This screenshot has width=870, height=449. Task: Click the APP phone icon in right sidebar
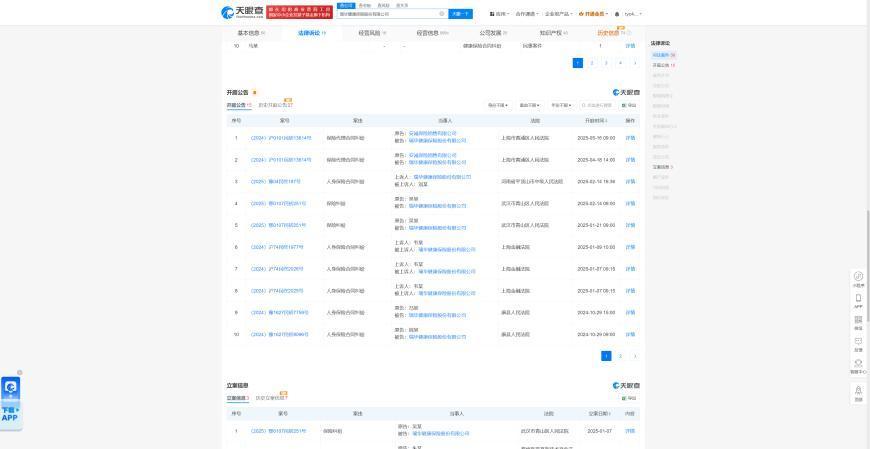tap(858, 298)
